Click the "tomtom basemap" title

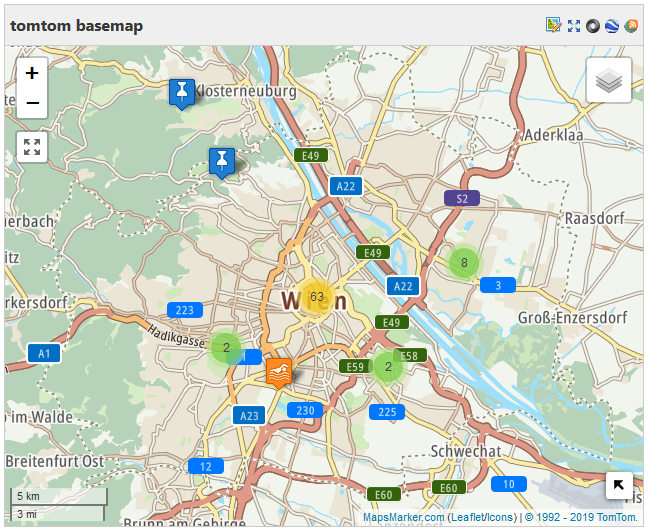(x=76, y=26)
